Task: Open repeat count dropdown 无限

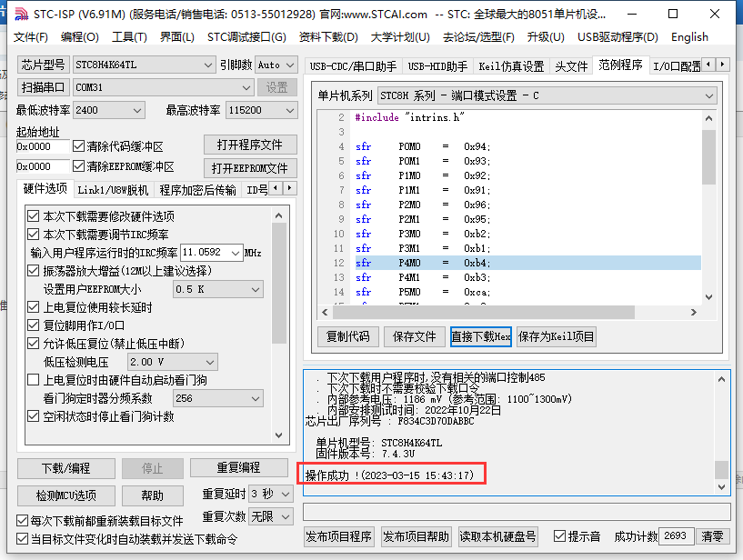Action: [x=271, y=516]
